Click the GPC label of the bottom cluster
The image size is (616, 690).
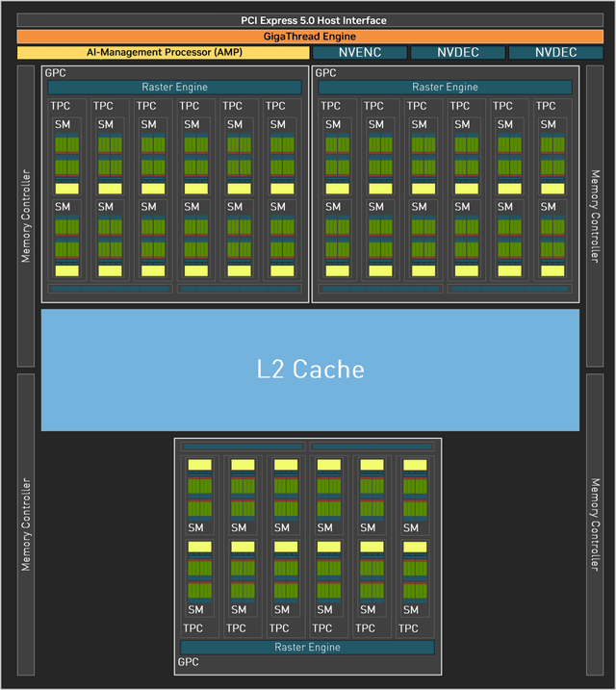189,662
